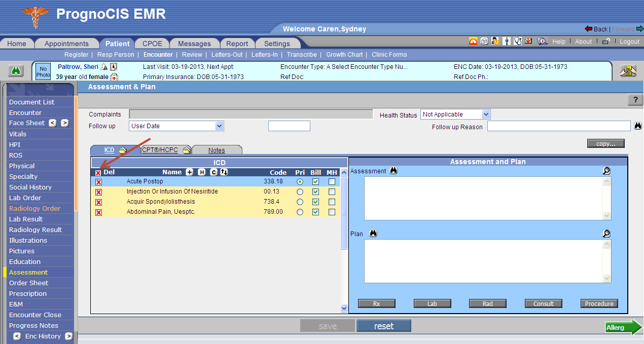Click the question mark help button
Image resolution: width=644 pixels, height=344 pixels.
[x=635, y=100]
